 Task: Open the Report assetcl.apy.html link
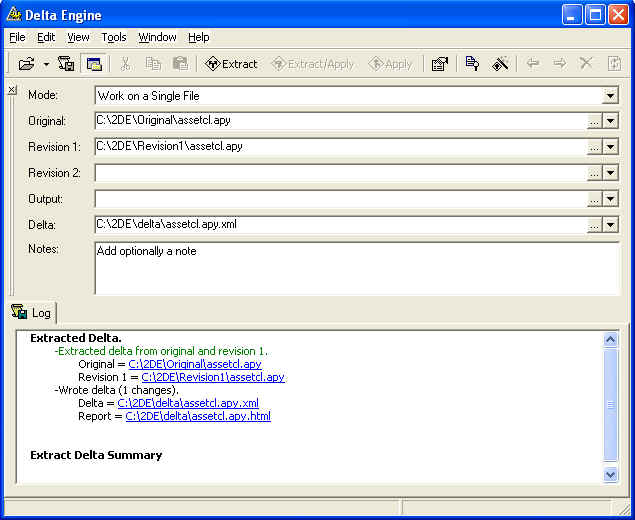[x=198, y=416]
